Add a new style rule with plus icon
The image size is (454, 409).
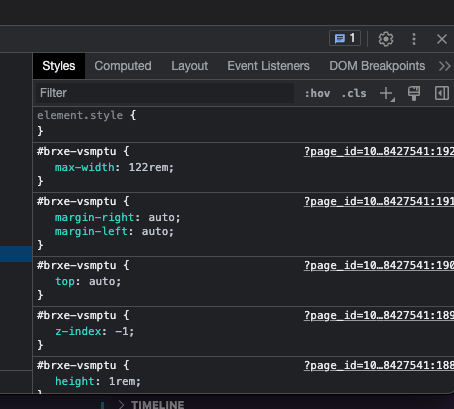[x=387, y=94]
